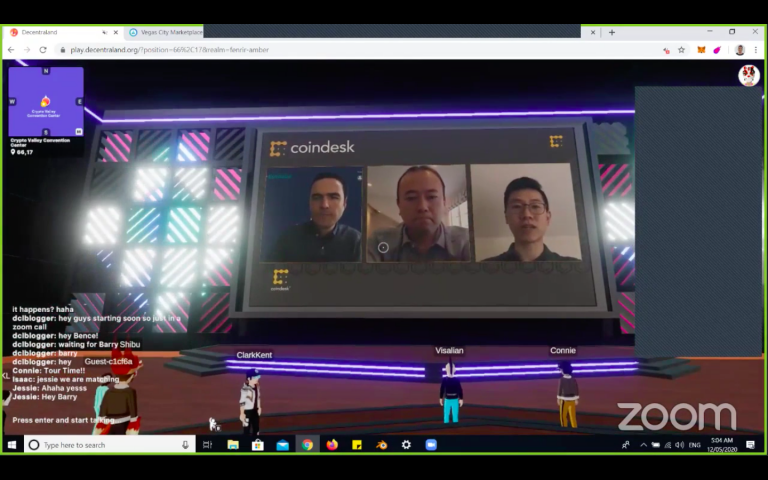Click the coordinates text 66,17

click(22, 152)
